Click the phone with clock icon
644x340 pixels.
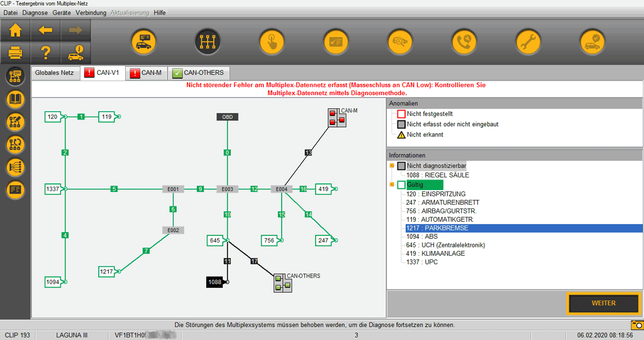tap(464, 42)
